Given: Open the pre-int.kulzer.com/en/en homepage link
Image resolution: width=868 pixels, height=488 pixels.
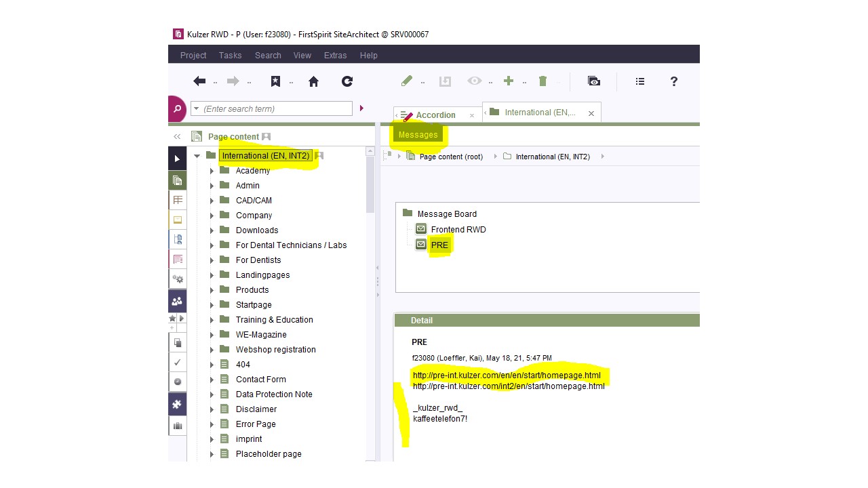Looking at the screenshot, I should (x=506, y=375).
